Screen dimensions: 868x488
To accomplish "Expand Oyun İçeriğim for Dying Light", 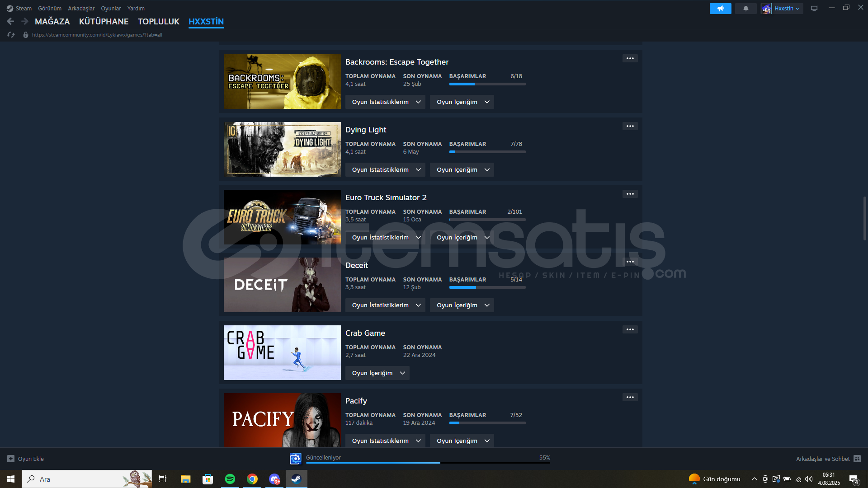I will (462, 169).
